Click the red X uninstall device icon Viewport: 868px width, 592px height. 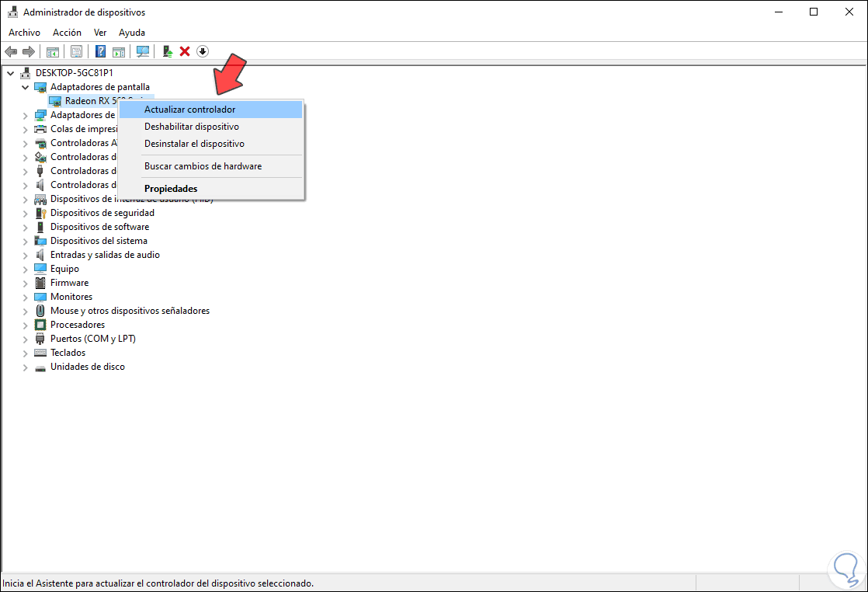[185, 51]
